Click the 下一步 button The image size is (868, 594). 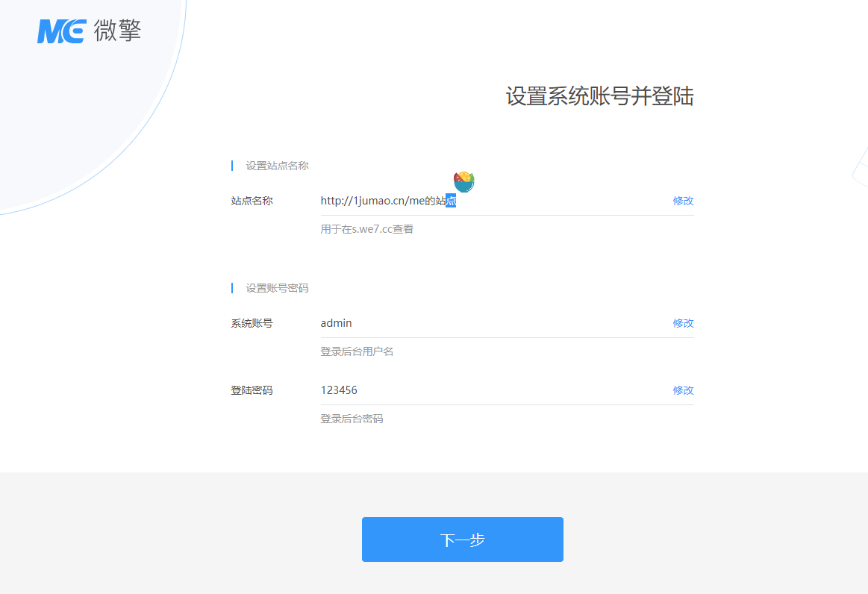pyautogui.click(x=463, y=540)
